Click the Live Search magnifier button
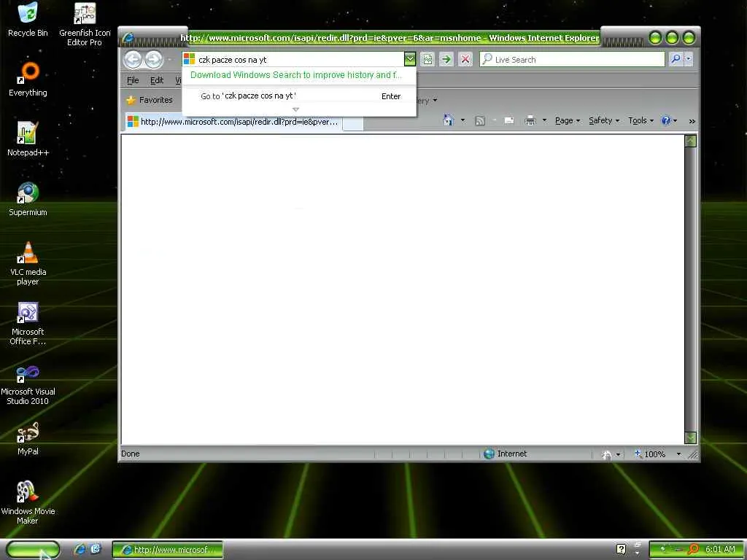 click(x=676, y=59)
